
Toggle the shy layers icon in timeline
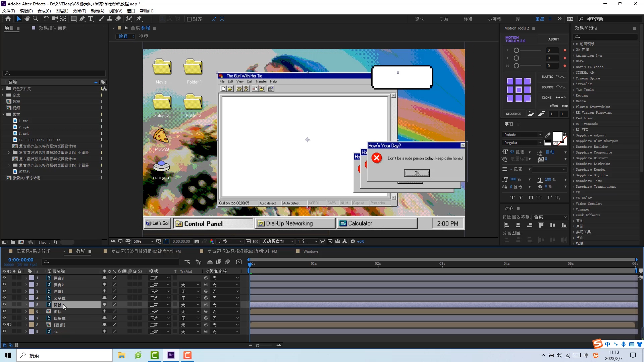(x=210, y=262)
